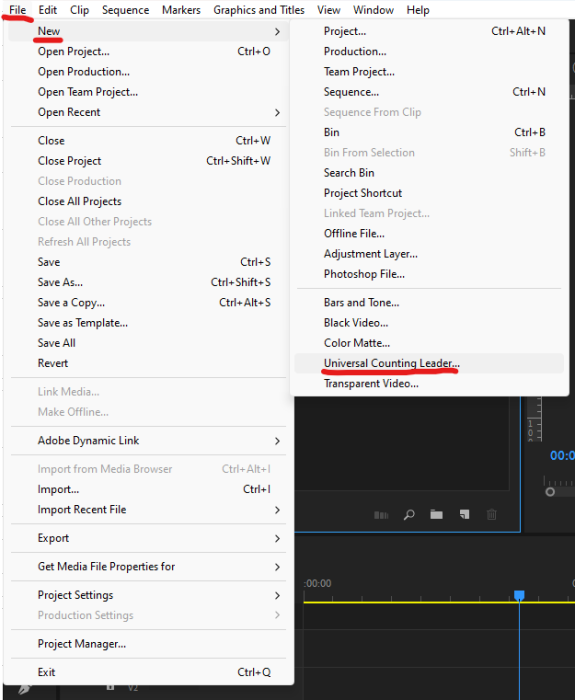
Task: Choose Offline File… in New submenu
Action: click(429, 233)
